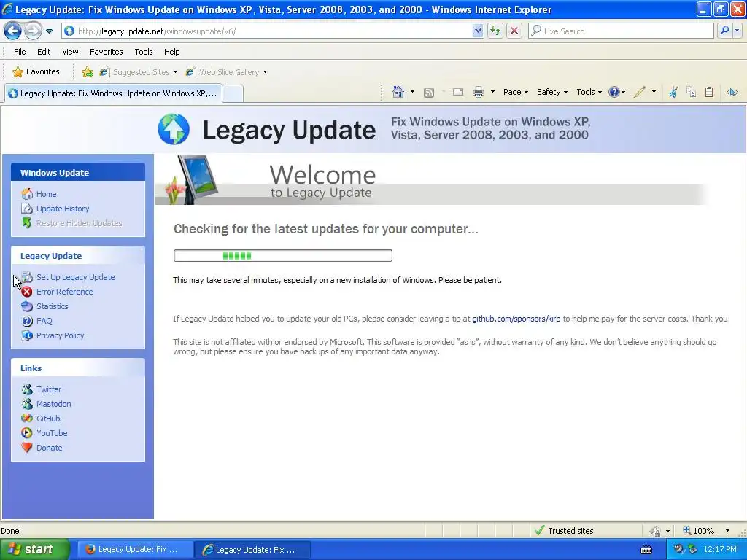Click the RSS Feeds toolbar icon
This screenshot has width=747, height=560.
point(429,93)
